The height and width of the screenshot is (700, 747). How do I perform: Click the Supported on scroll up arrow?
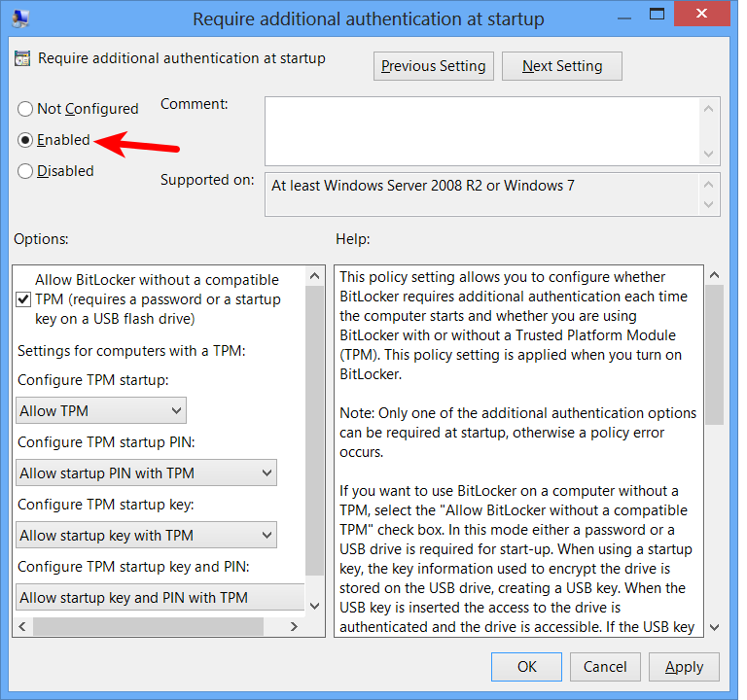point(709,184)
